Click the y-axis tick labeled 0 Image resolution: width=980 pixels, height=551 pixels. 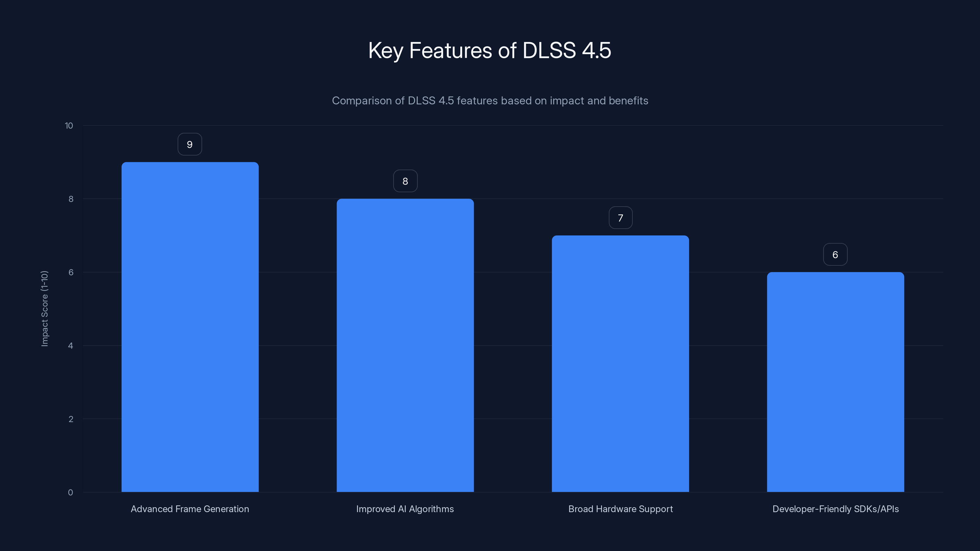point(71,493)
